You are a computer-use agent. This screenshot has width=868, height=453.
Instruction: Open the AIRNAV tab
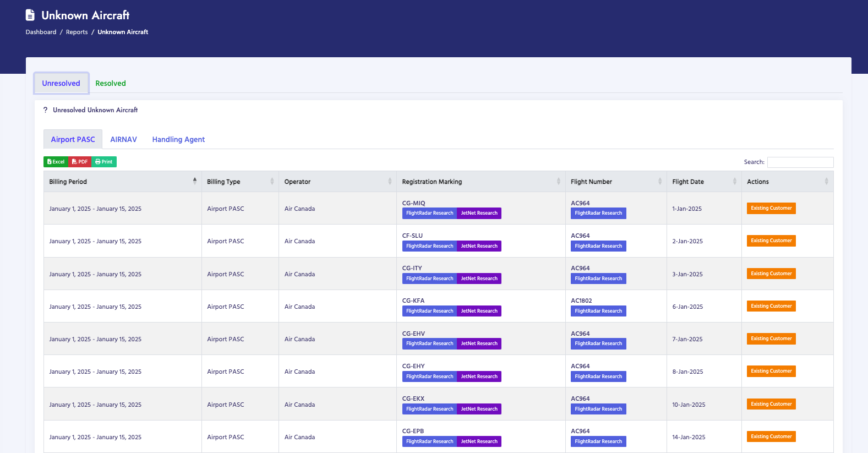tap(123, 140)
